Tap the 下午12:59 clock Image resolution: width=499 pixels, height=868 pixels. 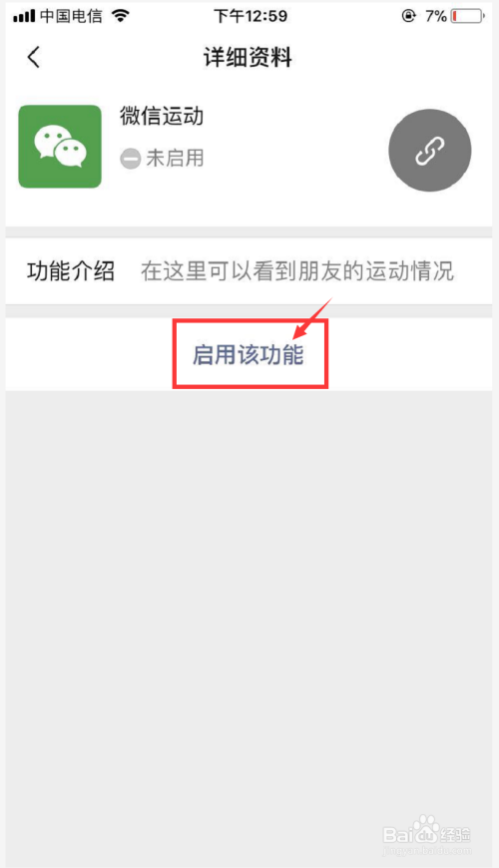coord(250,16)
